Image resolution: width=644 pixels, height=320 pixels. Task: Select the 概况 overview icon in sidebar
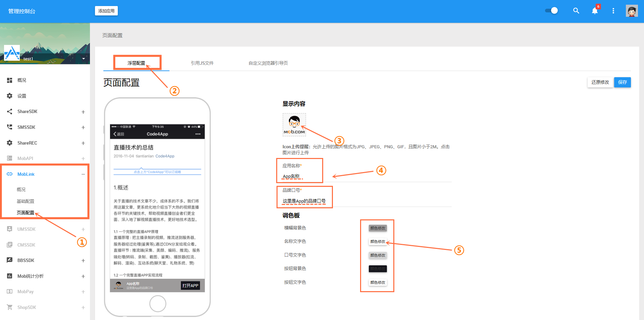point(9,80)
